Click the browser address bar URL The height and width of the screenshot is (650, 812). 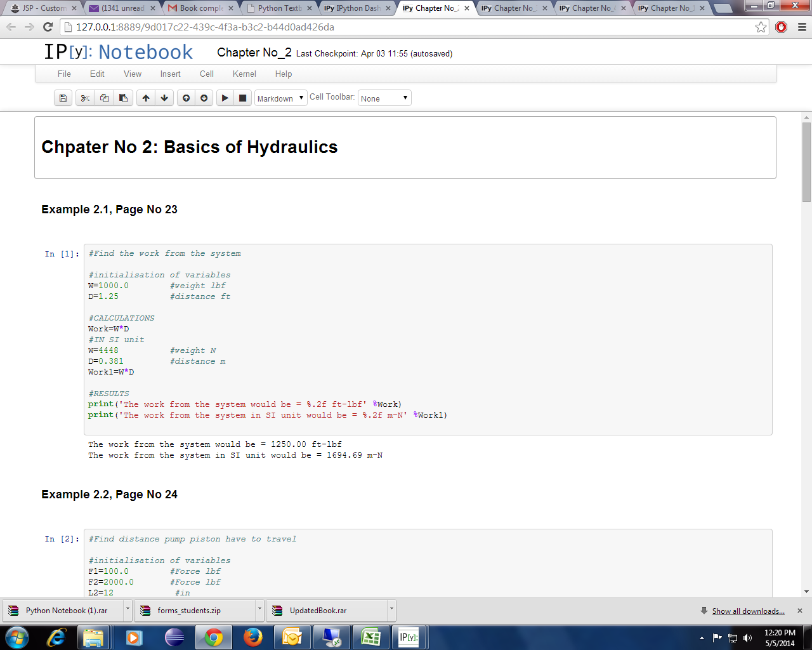pos(205,27)
